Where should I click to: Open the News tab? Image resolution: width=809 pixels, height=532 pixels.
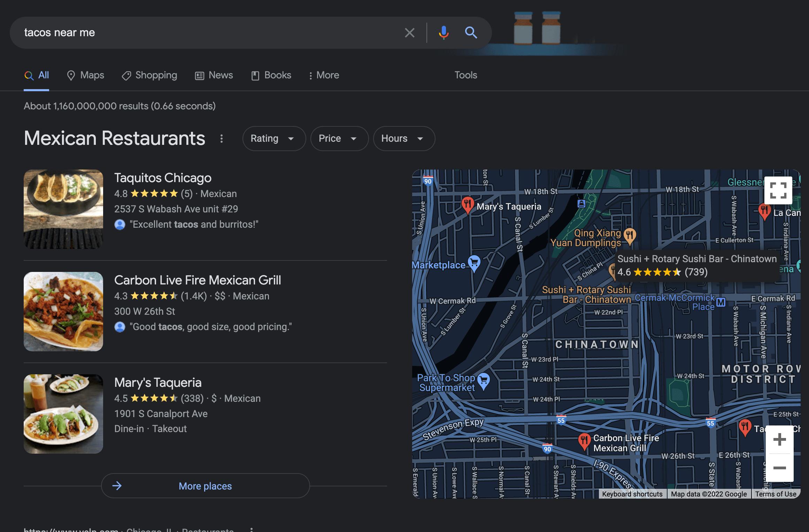[x=214, y=75]
